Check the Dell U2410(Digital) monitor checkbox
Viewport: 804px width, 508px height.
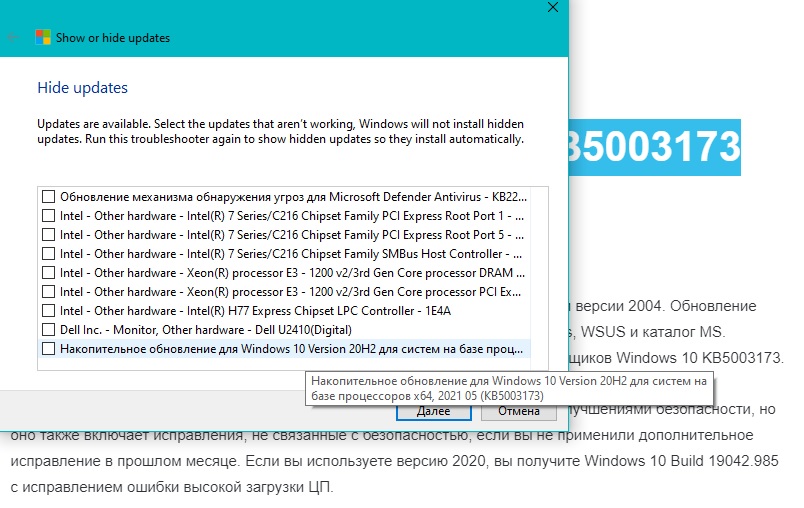48,330
